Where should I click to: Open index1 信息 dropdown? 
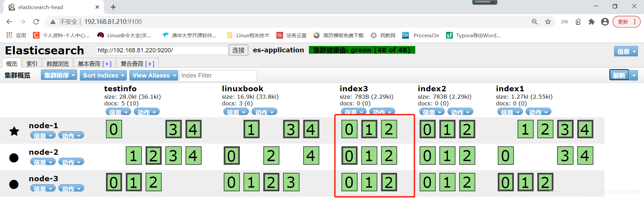pyautogui.click(x=510, y=112)
